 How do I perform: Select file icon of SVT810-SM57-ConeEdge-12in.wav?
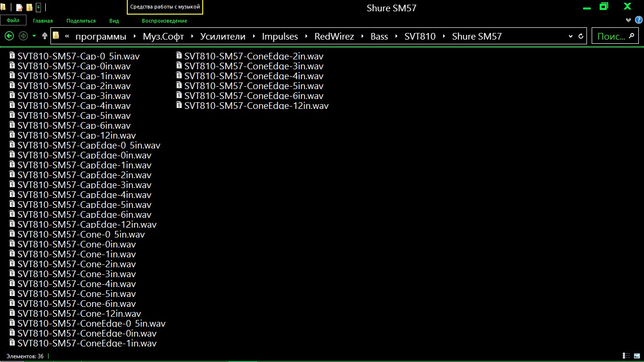(x=179, y=105)
